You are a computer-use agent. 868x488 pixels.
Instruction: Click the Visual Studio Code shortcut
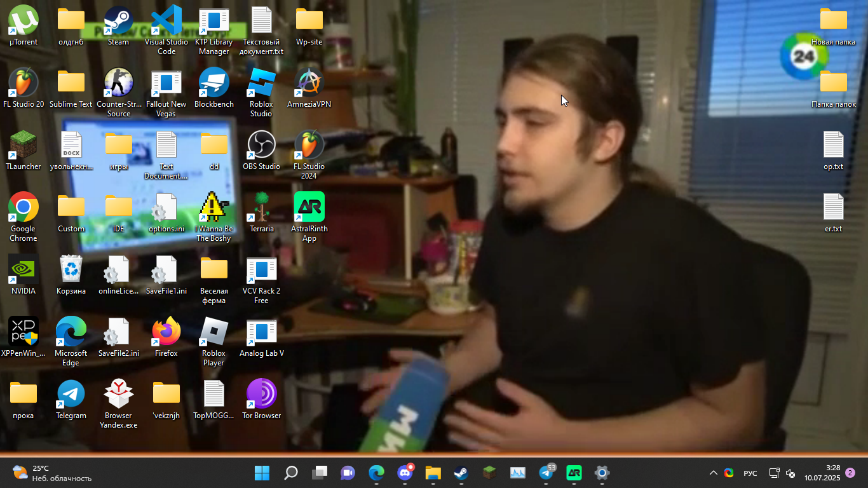166,22
